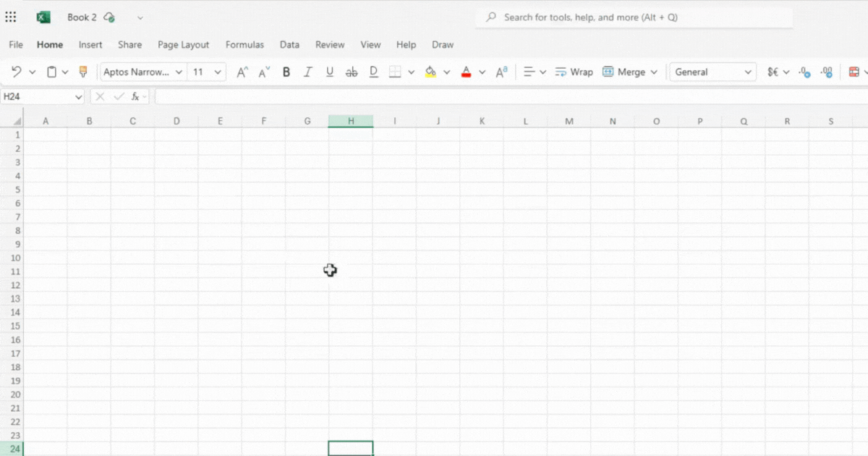
Task: Apply the yellow Fill Color bucket
Action: point(431,72)
